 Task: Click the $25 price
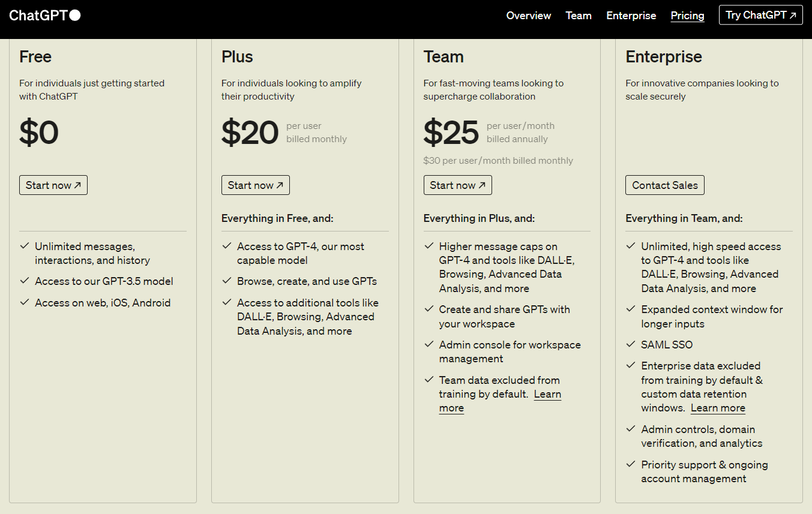coord(451,133)
